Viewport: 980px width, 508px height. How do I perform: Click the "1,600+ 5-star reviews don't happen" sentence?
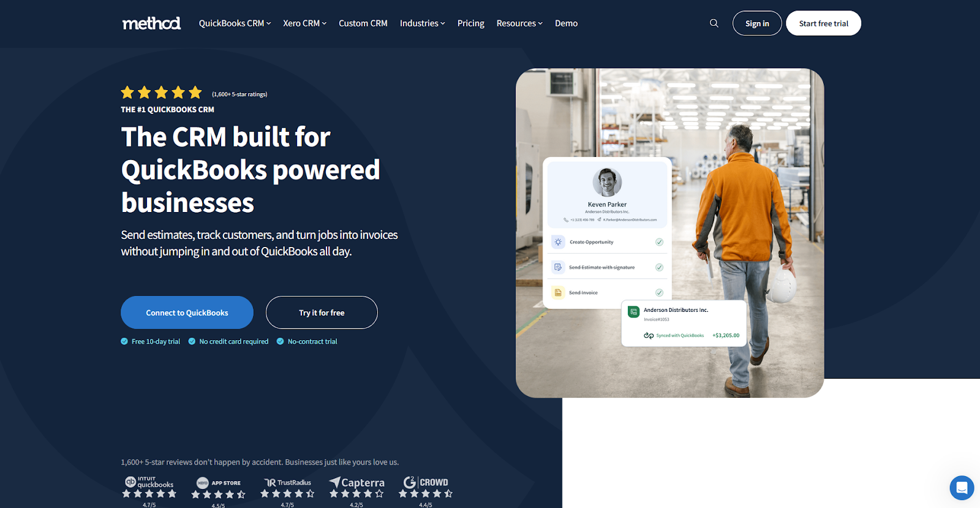pos(260,462)
